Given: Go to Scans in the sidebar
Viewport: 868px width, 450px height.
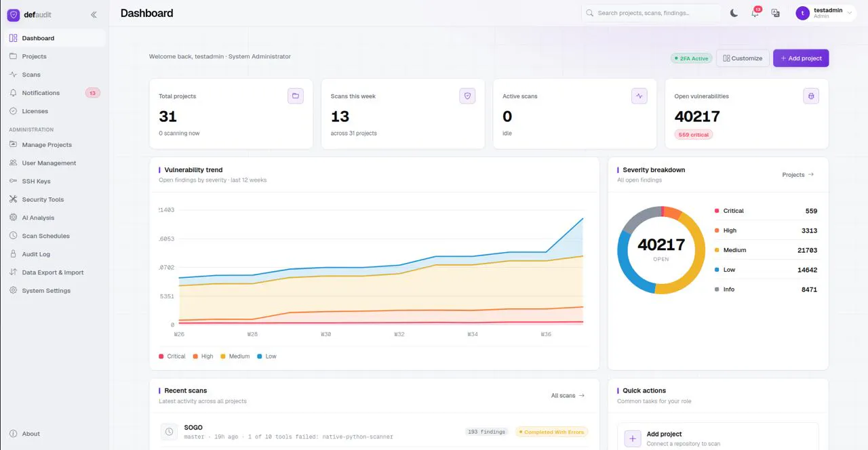Looking at the screenshot, I should (55, 75).
